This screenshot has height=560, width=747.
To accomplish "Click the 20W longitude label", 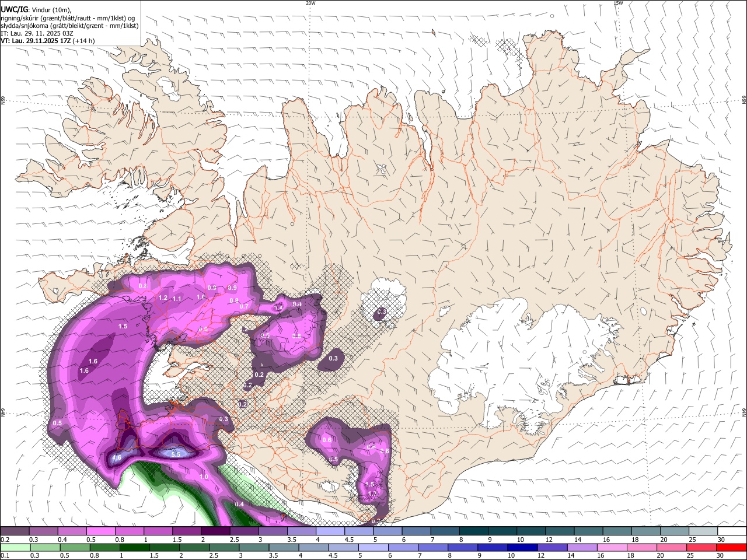I will pos(310,3).
